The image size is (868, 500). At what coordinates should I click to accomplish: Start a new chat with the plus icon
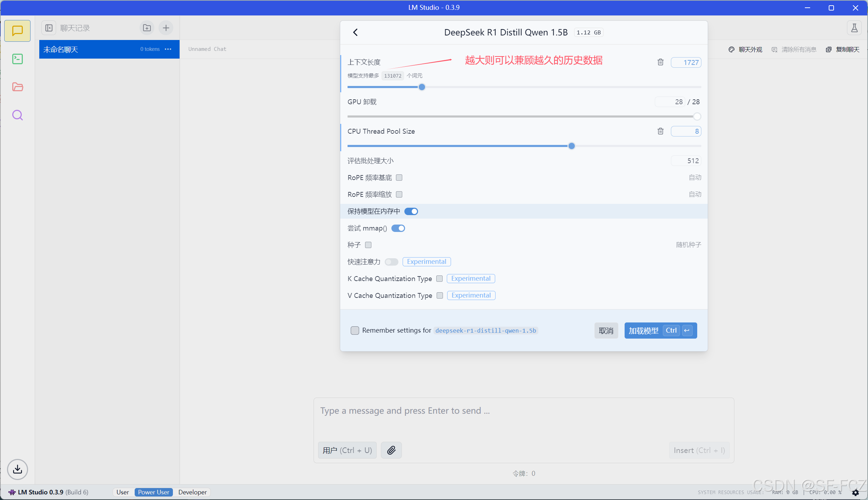point(166,28)
